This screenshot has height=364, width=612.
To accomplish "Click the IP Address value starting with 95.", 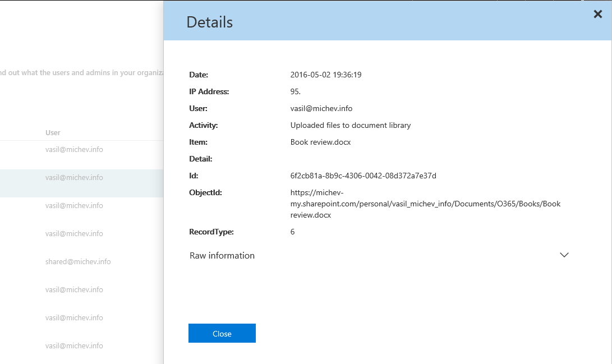I will click(296, 91).
